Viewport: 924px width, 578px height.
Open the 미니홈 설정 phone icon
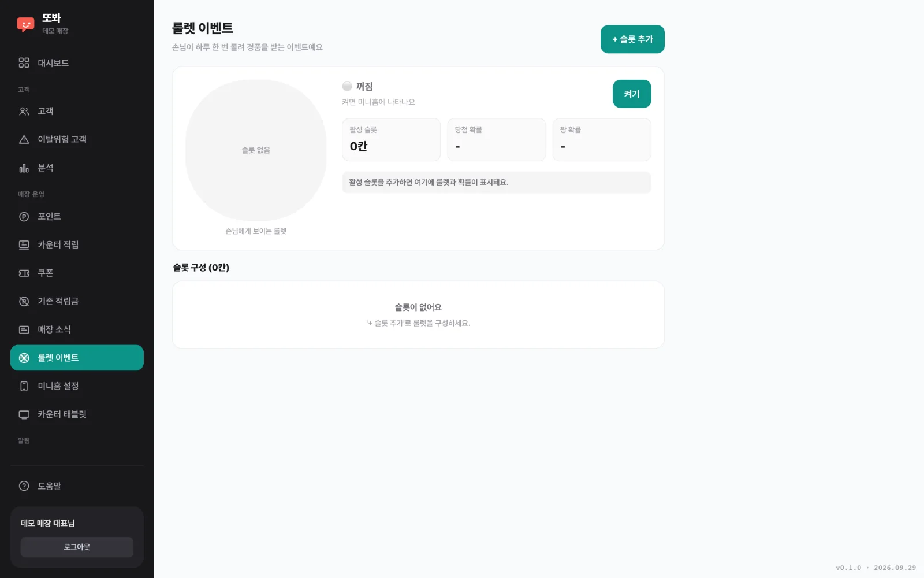pyautogui.click(x=24, y=386)
